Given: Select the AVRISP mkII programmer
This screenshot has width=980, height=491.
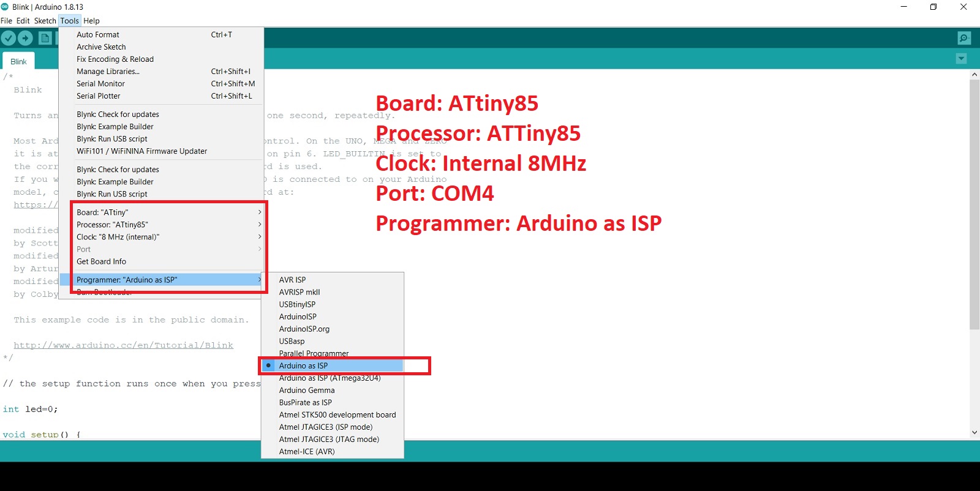Looking at the screenshot, I should (x=333, y=292).
